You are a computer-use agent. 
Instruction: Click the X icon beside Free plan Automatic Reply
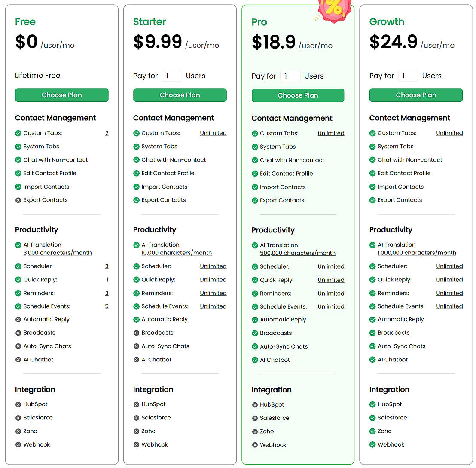point(18,320)
